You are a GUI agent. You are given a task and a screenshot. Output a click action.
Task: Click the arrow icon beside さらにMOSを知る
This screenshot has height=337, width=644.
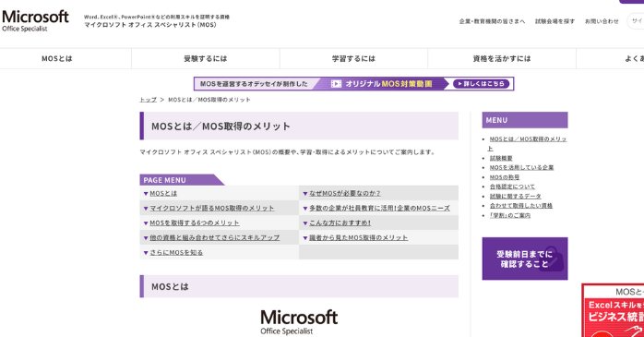[146, 253]
